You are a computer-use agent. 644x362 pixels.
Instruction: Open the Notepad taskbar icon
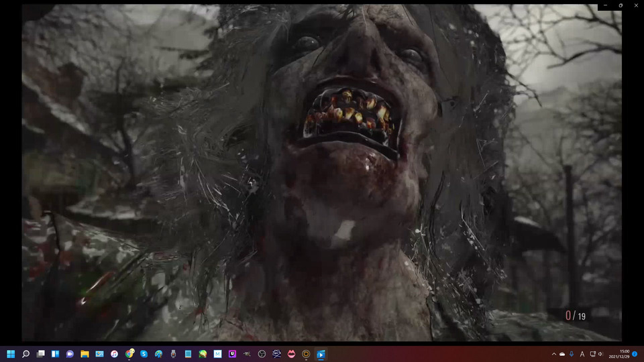pos(188,354)
